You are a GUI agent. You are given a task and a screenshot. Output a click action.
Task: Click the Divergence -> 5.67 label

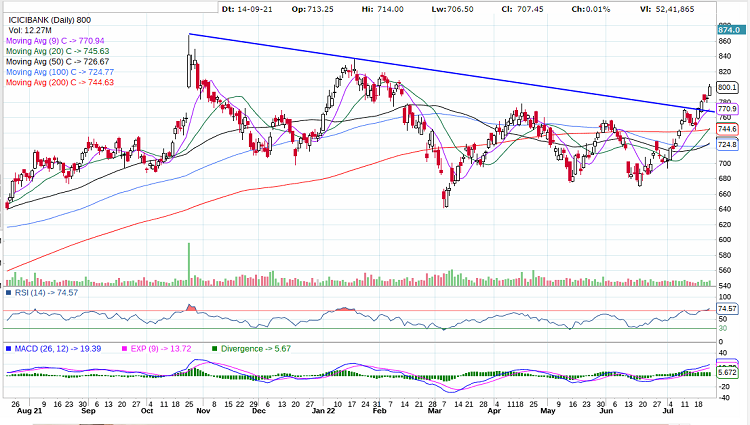(x=256, y=349)
